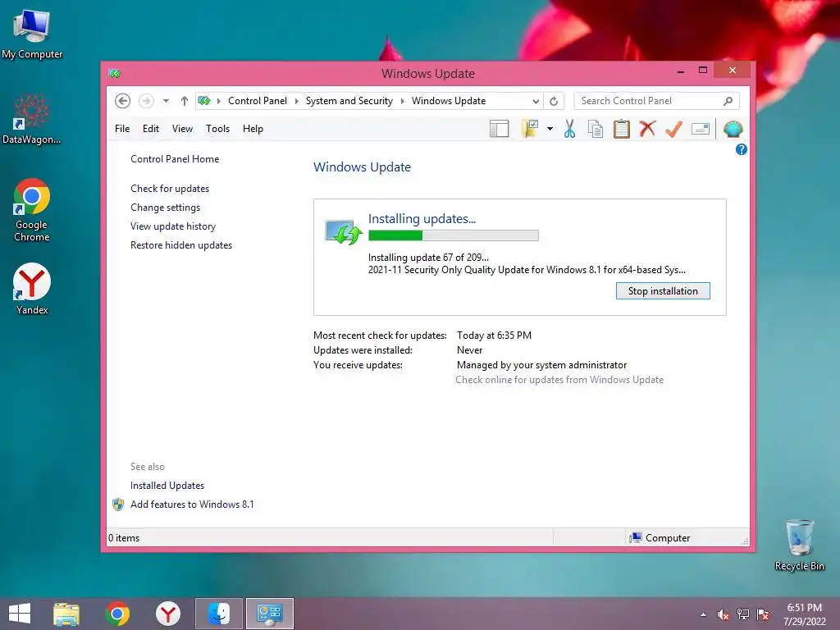The image size is (840, 630).
Task: Open Installed Updates link
Action: pyautogui.click(x=167, y=486)
